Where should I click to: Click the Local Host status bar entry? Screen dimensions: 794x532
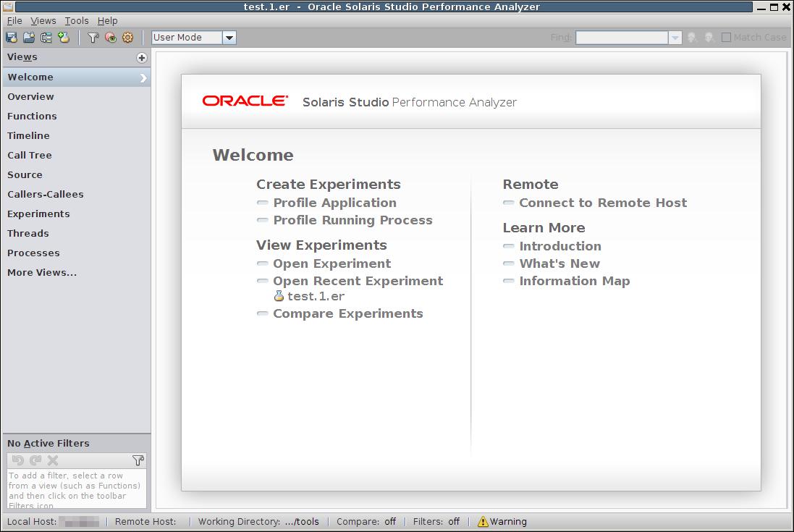(53, 521)
